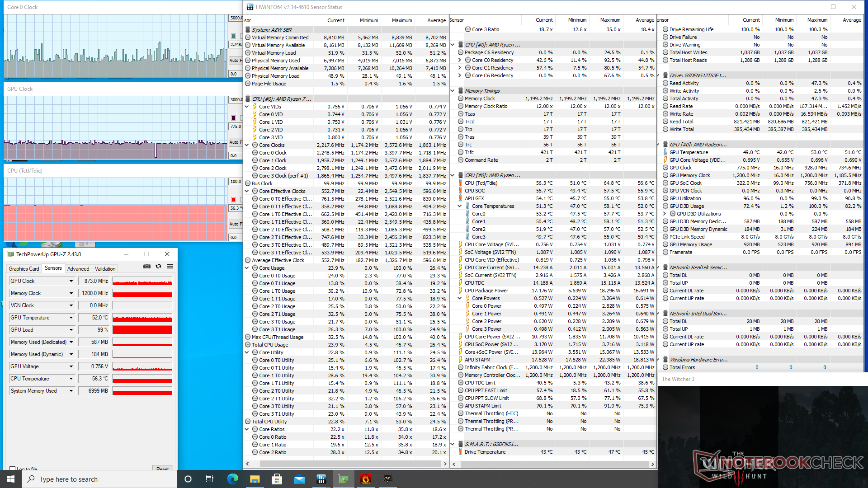Collapse the Core VIDs tree group
Viewport: 868px width, 488px height.
247,107
